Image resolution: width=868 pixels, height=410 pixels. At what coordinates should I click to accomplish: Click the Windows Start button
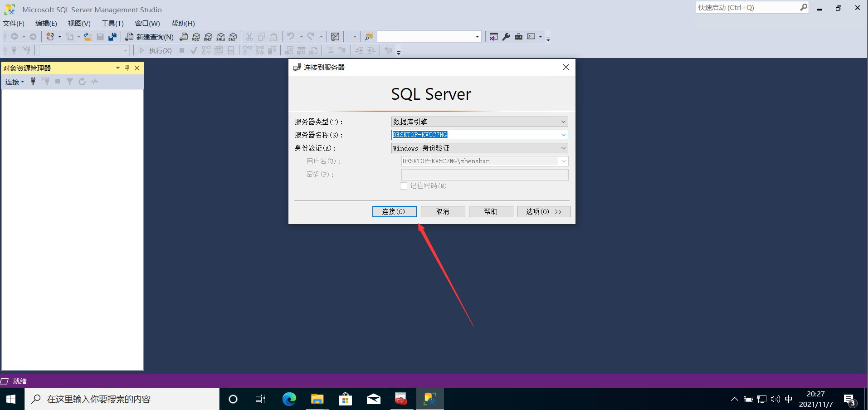[x=11, y=399]
